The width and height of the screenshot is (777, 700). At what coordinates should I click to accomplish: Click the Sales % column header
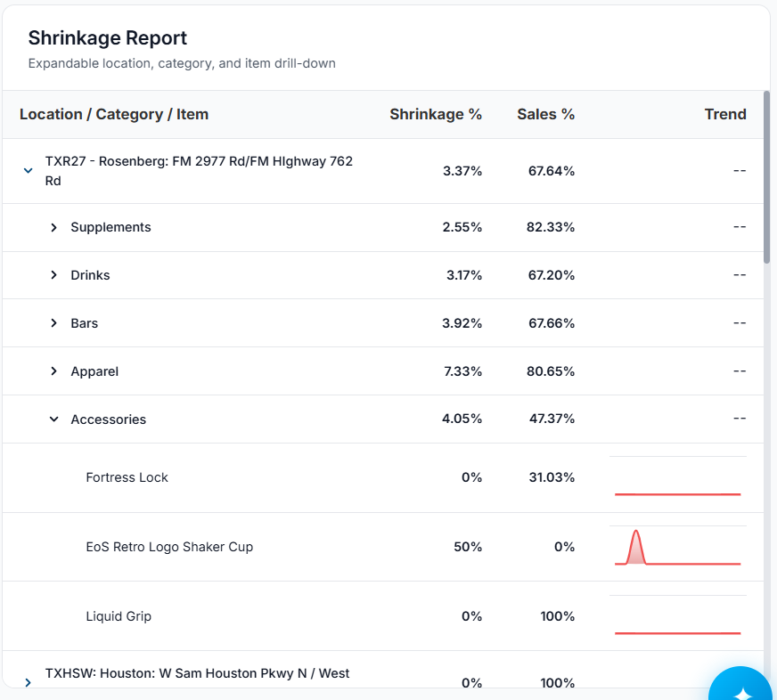coord(545,114)
